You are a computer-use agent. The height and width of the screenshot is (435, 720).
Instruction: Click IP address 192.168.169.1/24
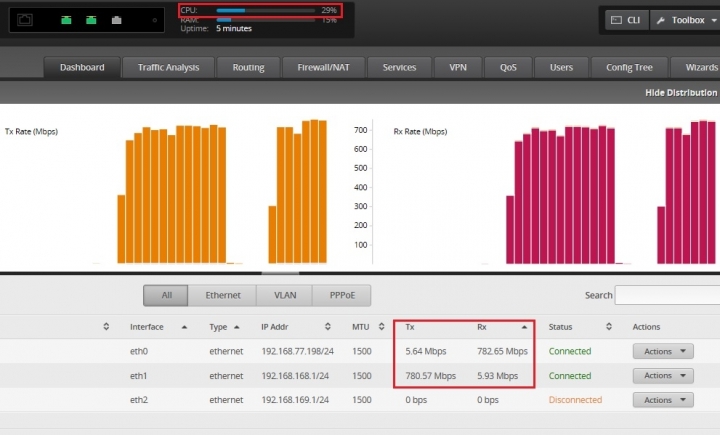click(x=295, y=400)
